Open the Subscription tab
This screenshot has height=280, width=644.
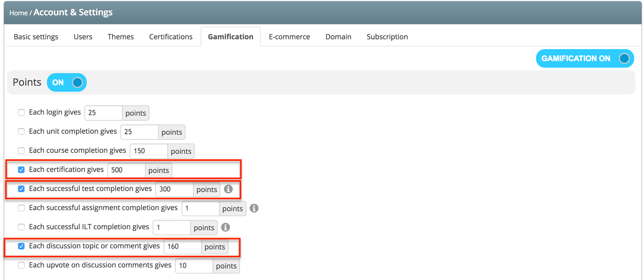pos(387,37)
